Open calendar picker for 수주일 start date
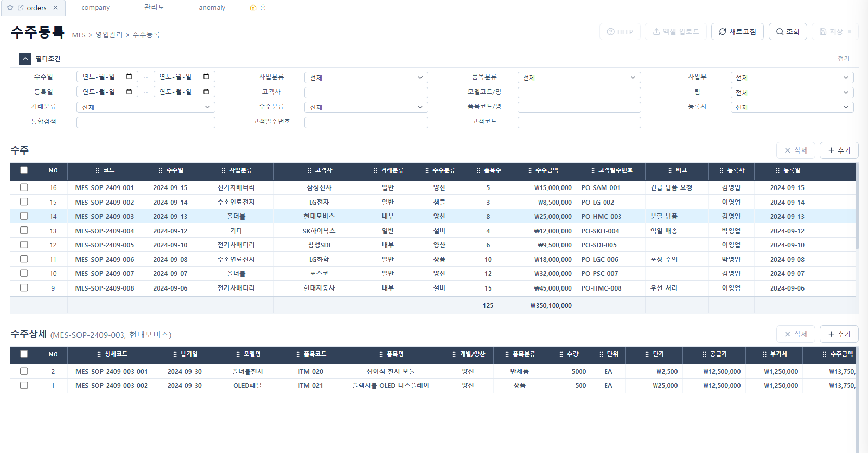 [x=129, y=77]
